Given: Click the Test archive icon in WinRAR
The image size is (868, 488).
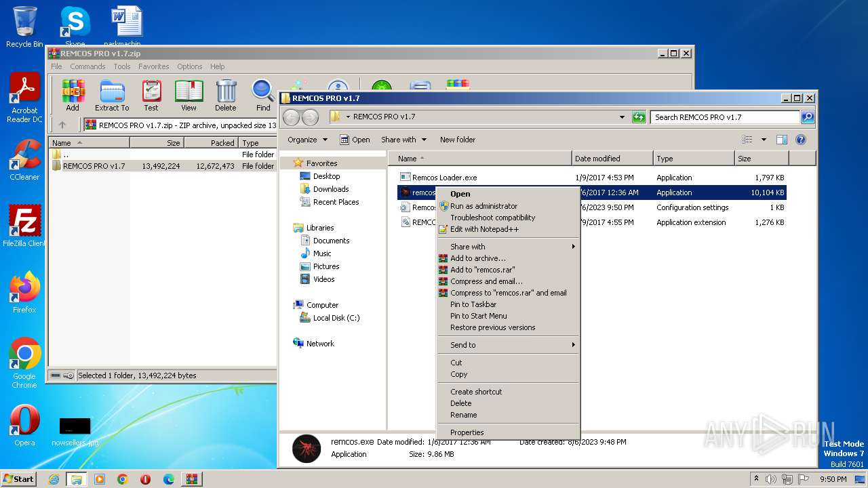Looking at the screenshot, I should pyautogui.click(x=151, y=96).
